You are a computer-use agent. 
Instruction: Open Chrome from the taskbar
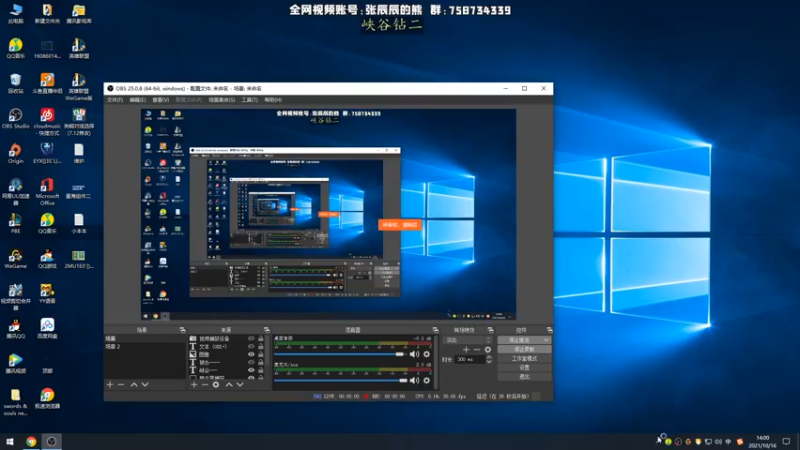tap(31, 442)
